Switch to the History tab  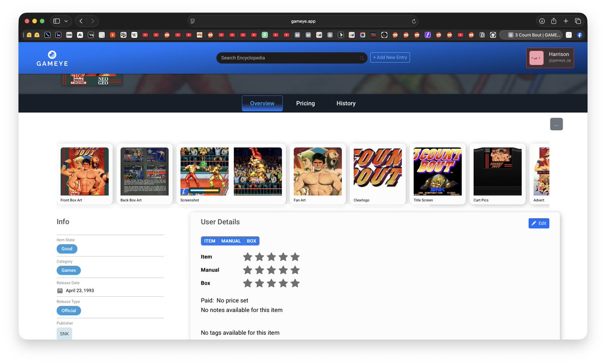346,103
